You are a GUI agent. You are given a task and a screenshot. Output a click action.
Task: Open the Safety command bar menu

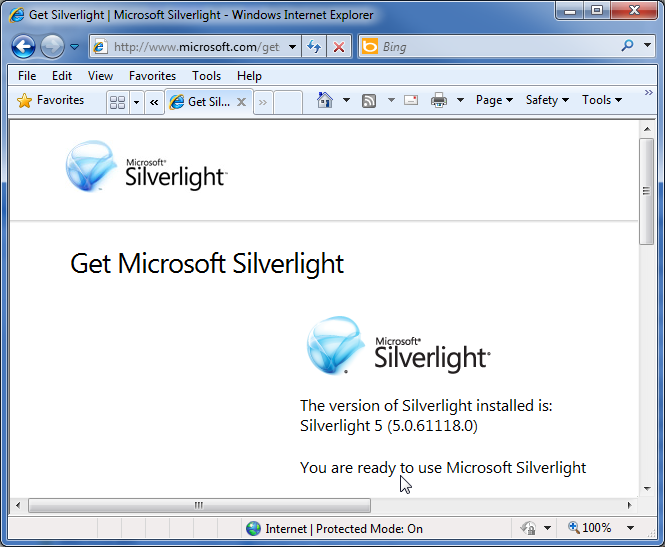[x=547, y=100]
